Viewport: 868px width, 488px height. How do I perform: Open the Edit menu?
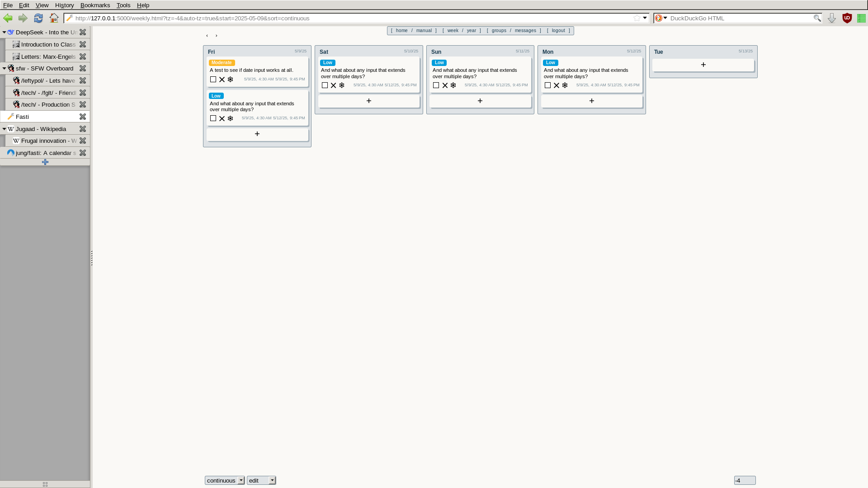click(x=24, y=5)
